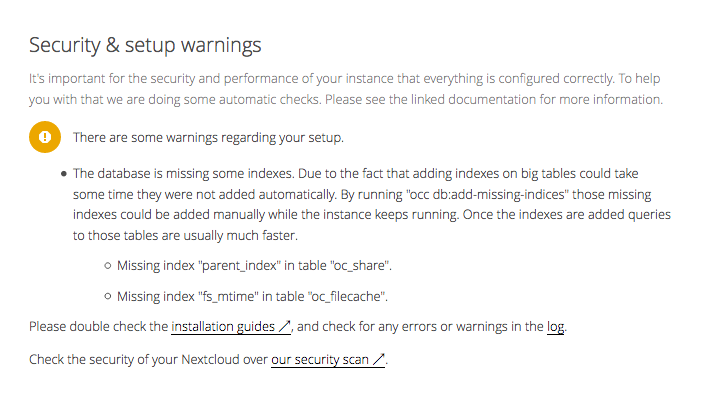This screenshot has height=399, width=701.
Task: Click the external arrow after installation guides
Action: coord(285,327)
